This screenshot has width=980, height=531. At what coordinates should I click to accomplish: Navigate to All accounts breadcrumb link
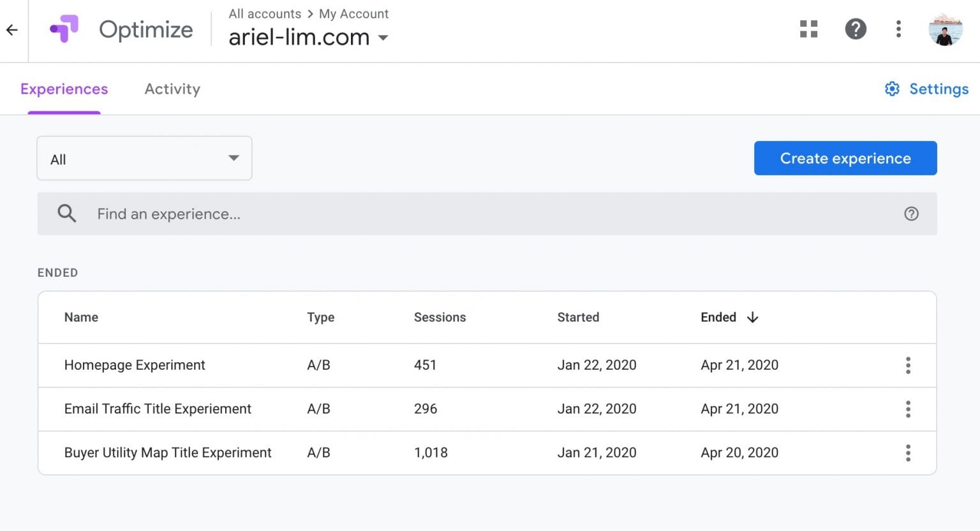pyautogui.click(x=264, y=13)
